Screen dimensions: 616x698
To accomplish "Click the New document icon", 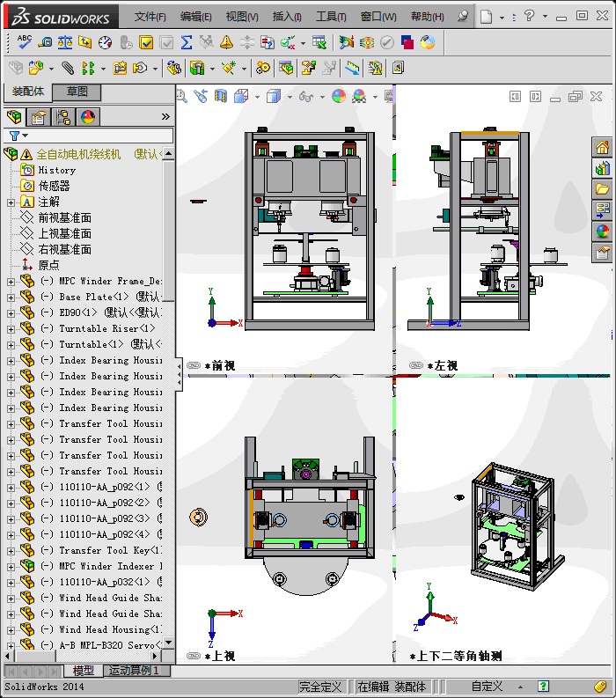I will [487, 17].
